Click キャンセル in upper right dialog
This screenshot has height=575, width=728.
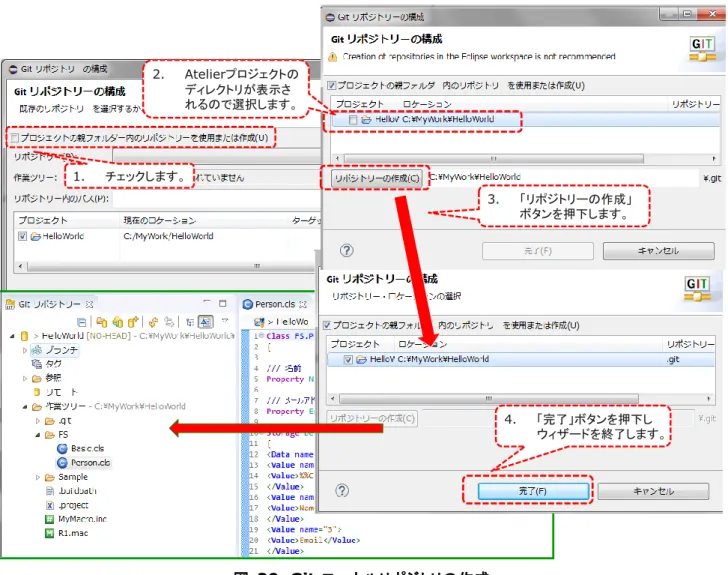(x=658, y=251)
